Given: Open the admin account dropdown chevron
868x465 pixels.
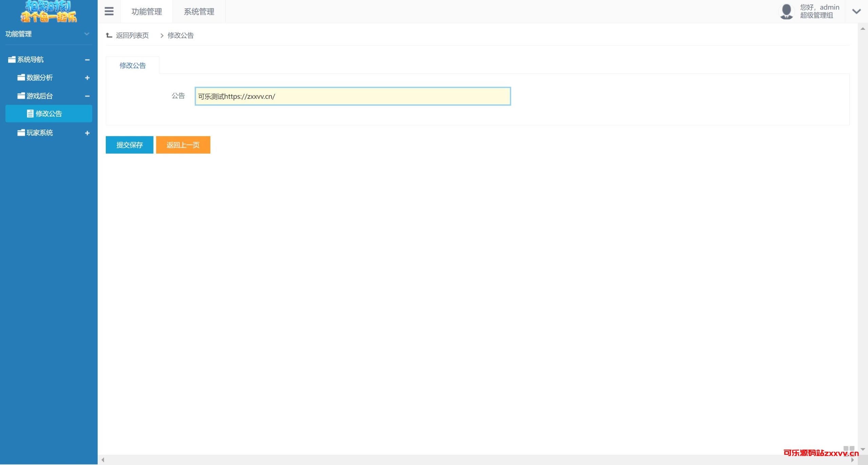Looking at the screenshot, I should 856,12.
